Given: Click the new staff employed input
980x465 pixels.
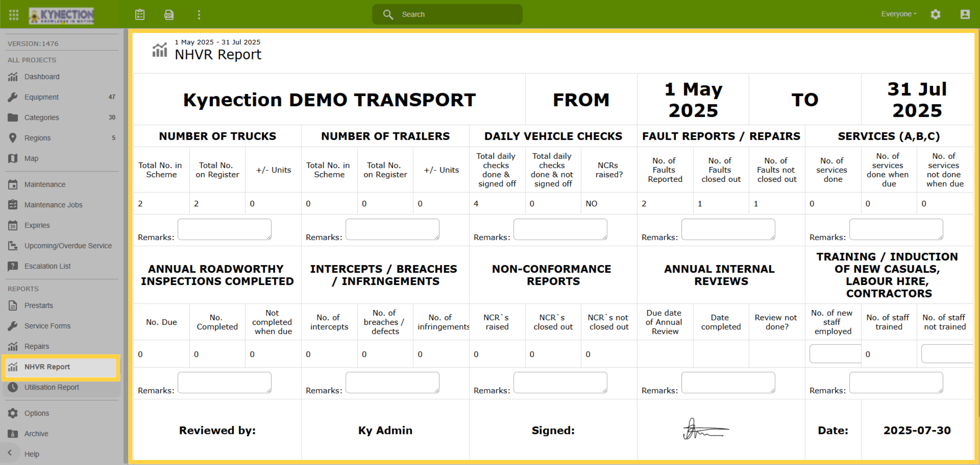Looking at the screenshot, I should click(835, 354).
